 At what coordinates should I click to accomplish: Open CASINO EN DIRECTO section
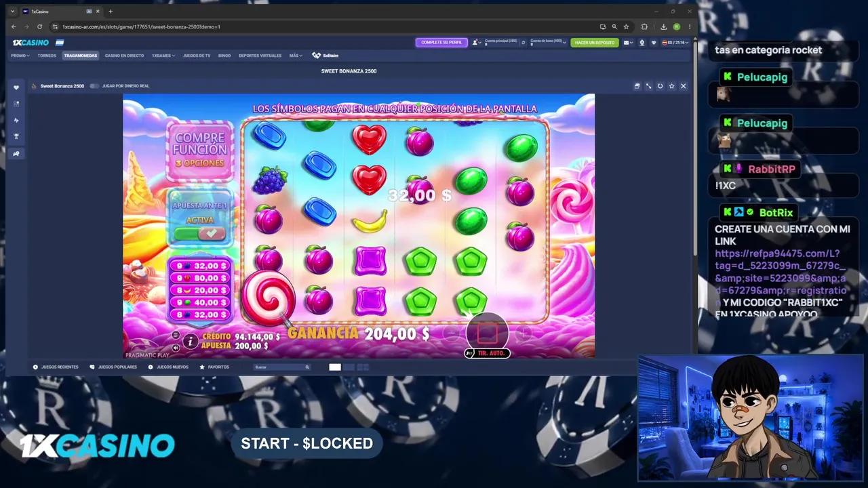[x=124, y=56]
